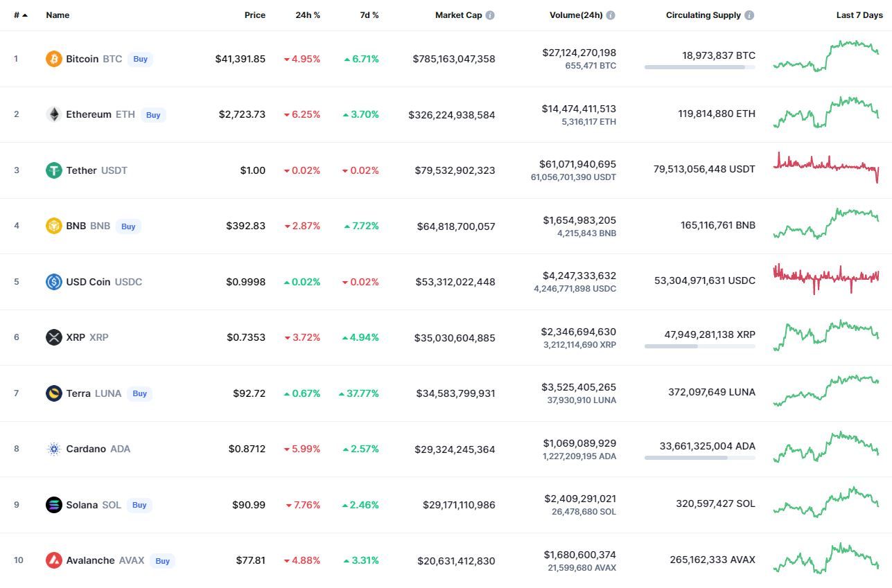
Task: Click Buy button next to Solana
Action: pyautogui.click(x=139, y=505)
